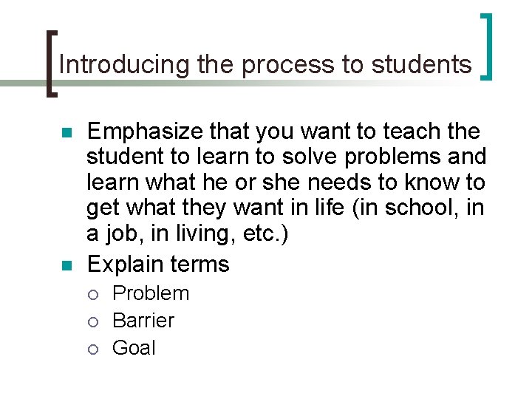Click the phrase 'a job, in living, etc.)'
The height and width of the screenshot is (399, 532).
coord(188,234)
